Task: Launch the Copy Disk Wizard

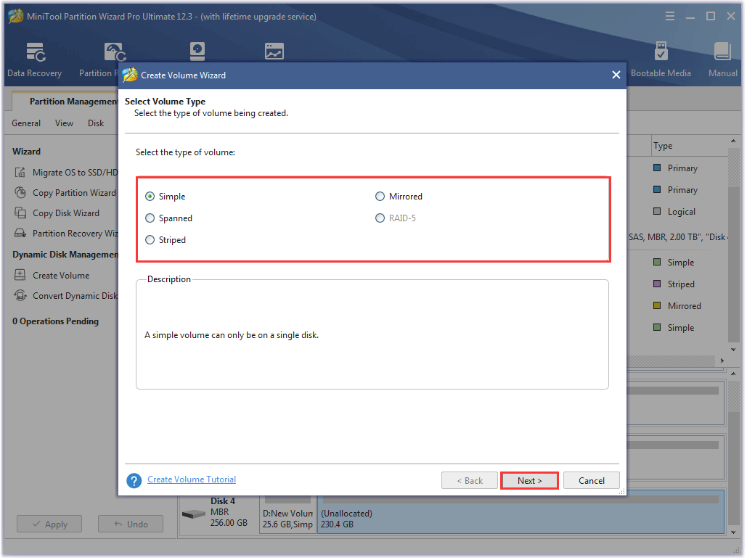Action: [57, 213]
